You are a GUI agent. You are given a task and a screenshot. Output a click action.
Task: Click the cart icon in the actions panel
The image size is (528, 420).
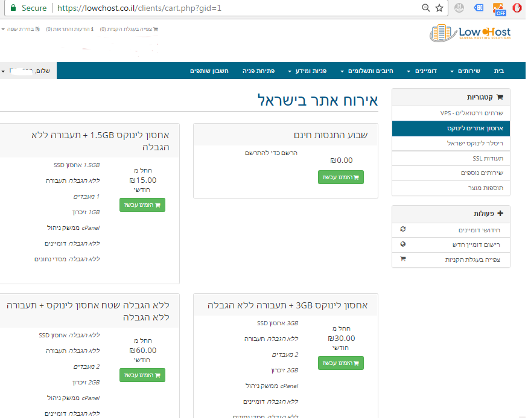pos(403,259)
